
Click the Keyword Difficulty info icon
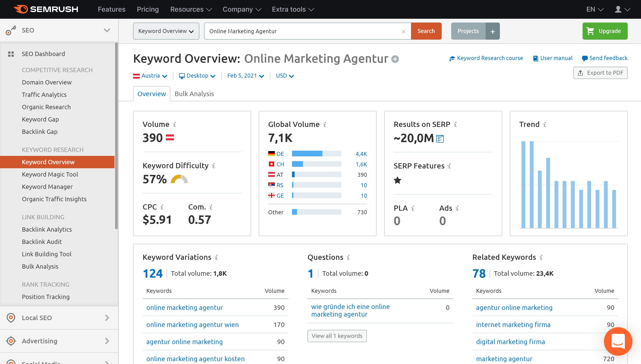coord(214,165)
